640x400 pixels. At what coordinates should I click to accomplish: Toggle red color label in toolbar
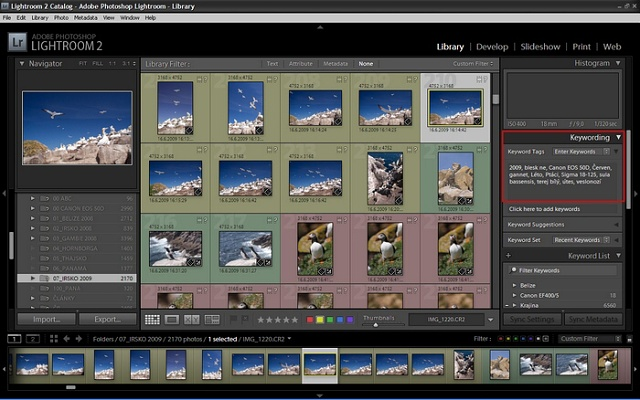coord(310,320)
